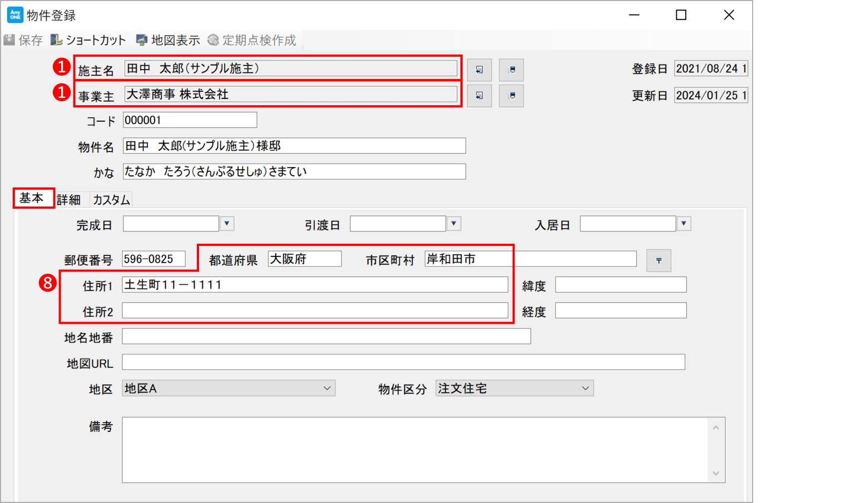This screenshot has width=868, height=503.
Task: Click the first icon button beside 施主名
Action: (x=479, y=70)
